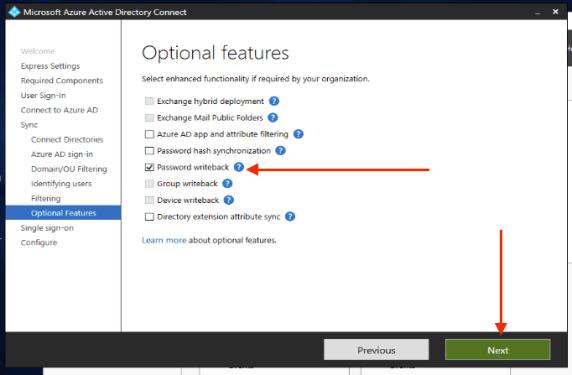Open Identifying users sub-step

point(61,183)
